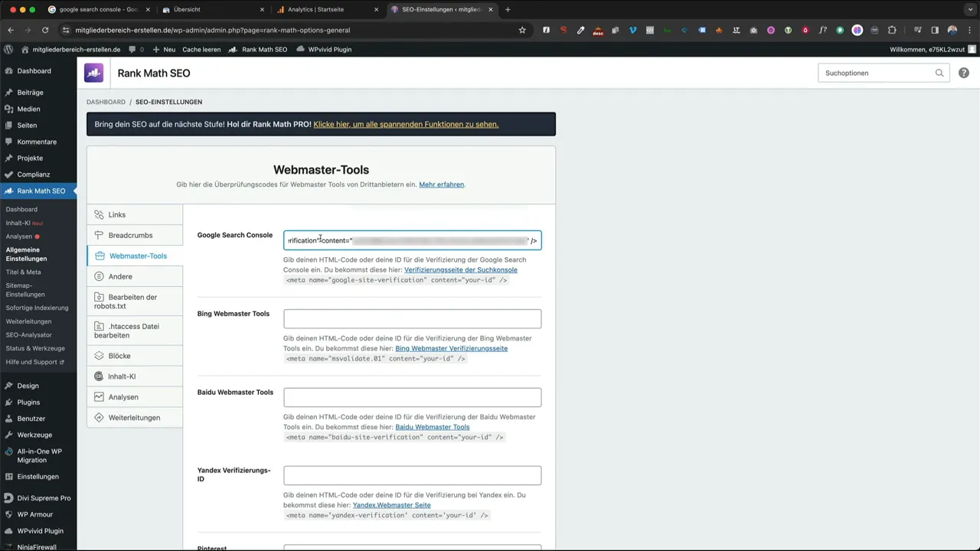The height and width of the screenshot is (551, 980).
Task: Open Beiträge in the WordPress sidebar
Action: (x=30, y=93)
